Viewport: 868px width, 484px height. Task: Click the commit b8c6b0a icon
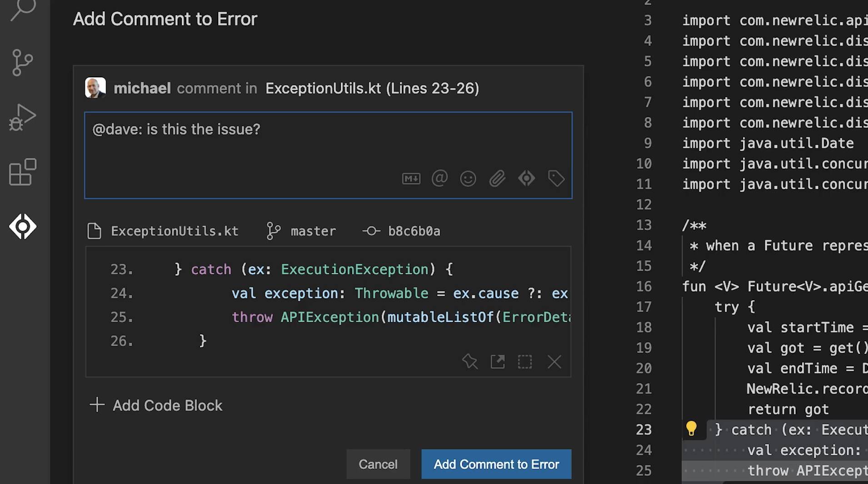pos(371,231)
